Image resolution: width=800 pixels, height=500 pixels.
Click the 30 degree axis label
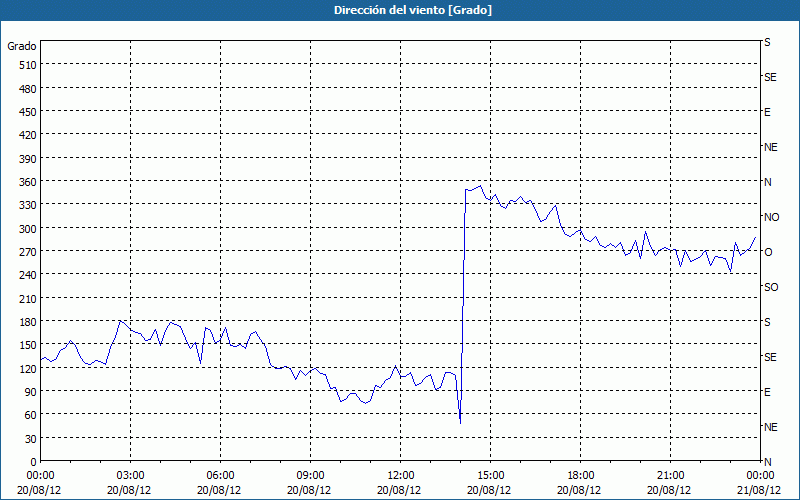[x=31, y=439]
